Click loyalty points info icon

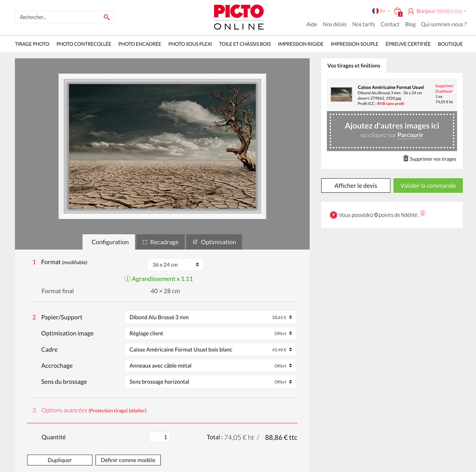423,213
